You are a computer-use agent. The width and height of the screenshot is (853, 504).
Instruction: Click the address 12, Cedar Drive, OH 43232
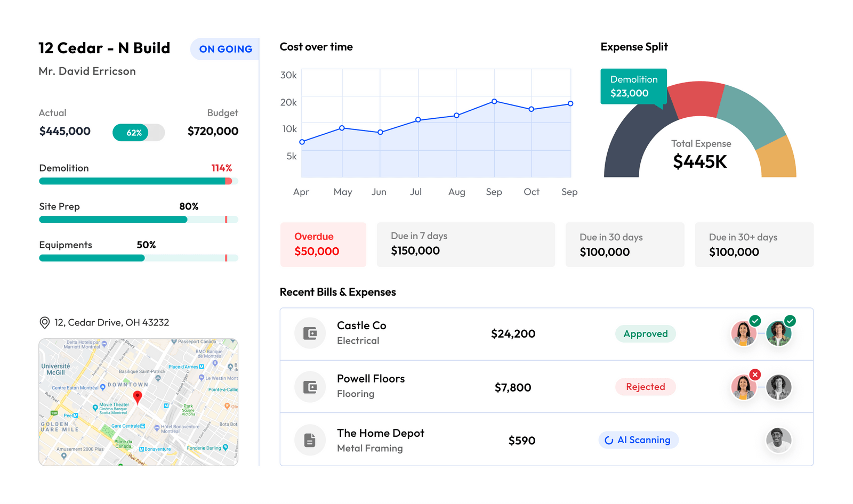coord(111,322)
